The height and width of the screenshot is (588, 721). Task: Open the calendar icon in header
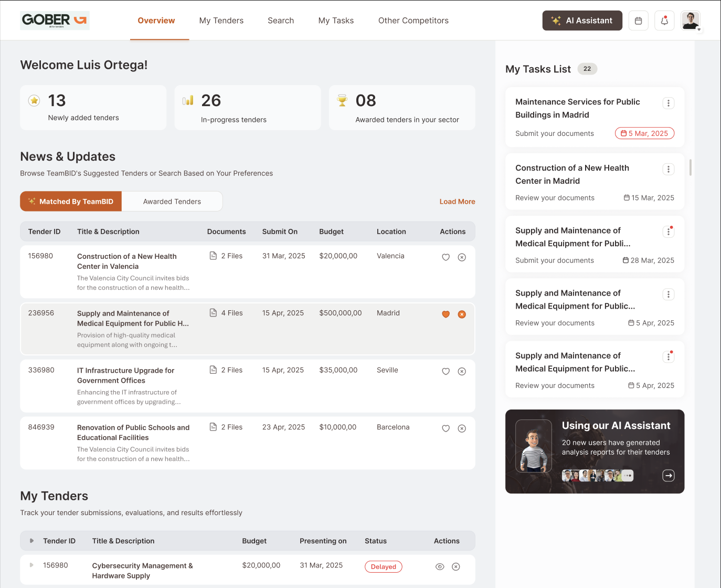[639, 20]
